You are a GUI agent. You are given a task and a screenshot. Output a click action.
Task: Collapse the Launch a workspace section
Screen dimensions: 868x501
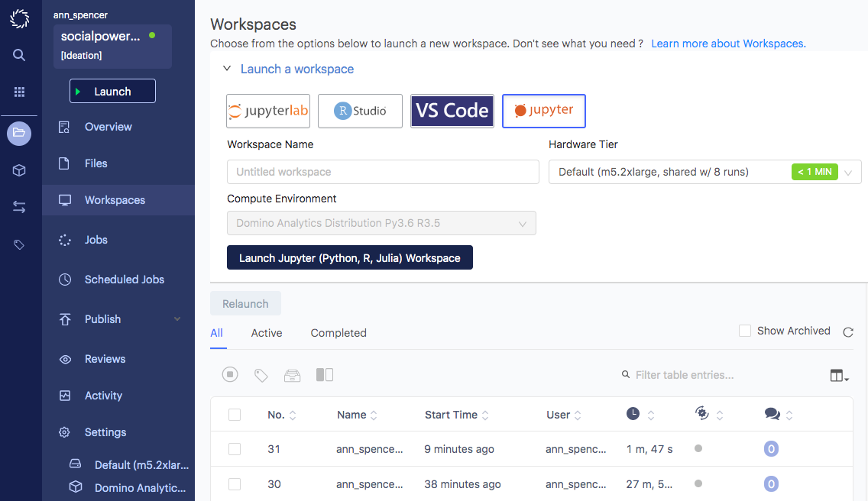pos(226,68)
